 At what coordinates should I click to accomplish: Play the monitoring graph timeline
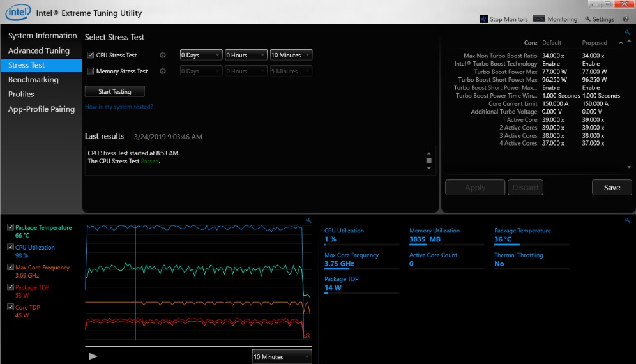tap(93, 356)
